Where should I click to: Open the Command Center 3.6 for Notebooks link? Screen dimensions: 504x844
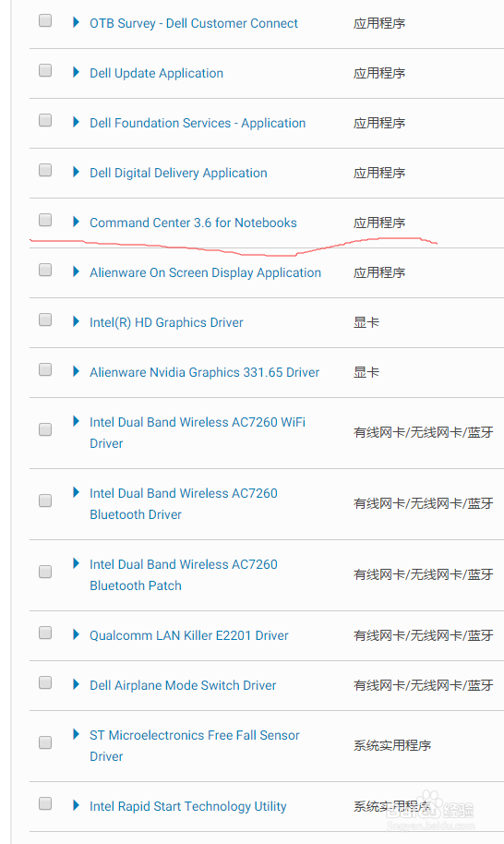[x=193, y=223]
